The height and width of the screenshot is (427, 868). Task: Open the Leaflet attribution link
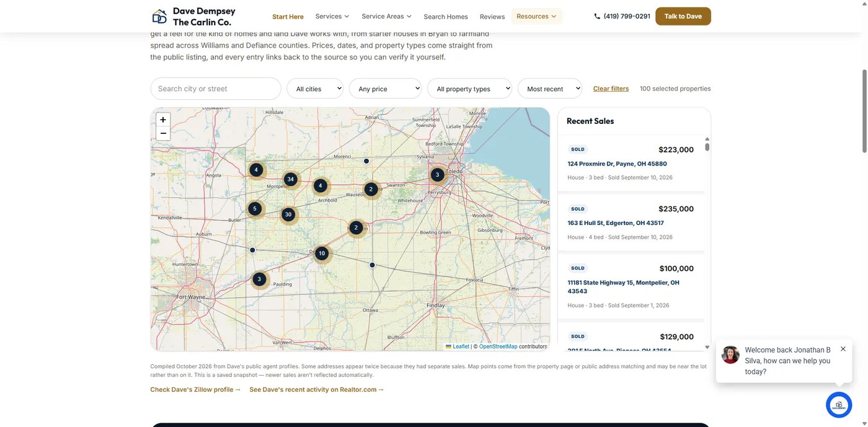pyautogui.click(x=458, y=346)
